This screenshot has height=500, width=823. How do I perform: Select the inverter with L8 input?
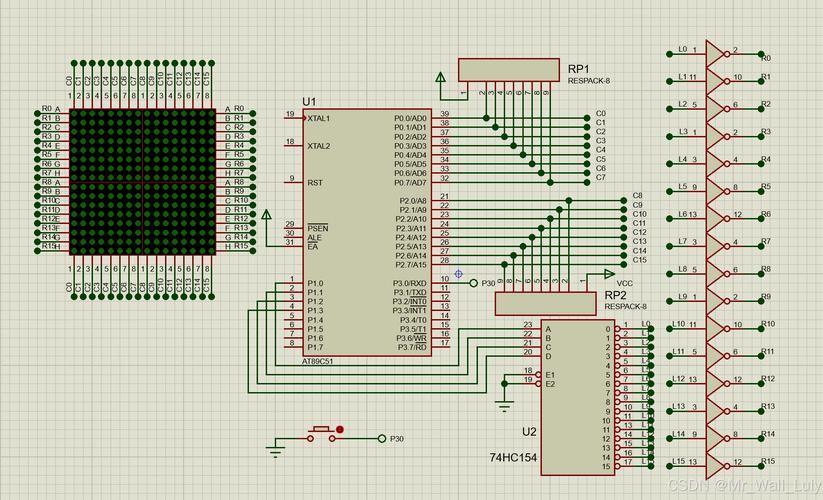717,273
